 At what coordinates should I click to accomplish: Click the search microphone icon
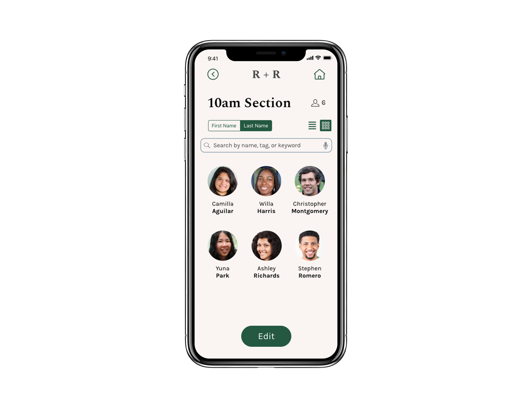(x=325, y=145)
